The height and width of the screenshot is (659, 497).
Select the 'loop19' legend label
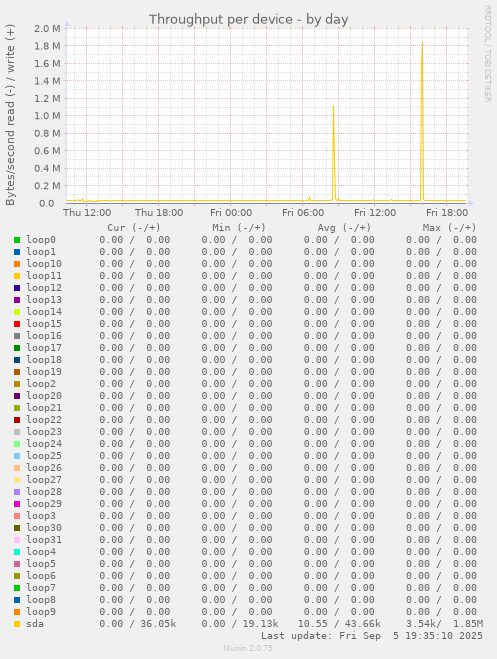pyautogui.click(x=44, y=372)
